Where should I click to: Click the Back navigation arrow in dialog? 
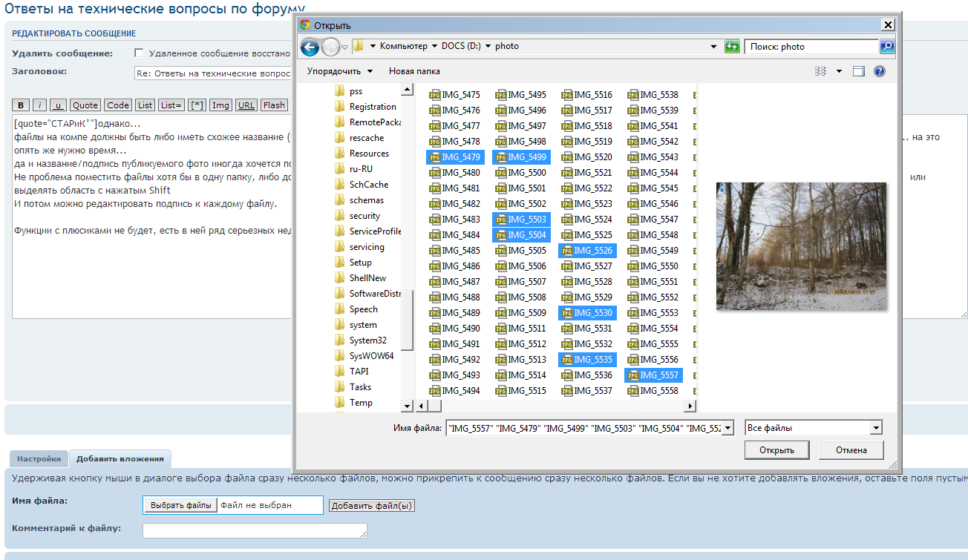(x=310, y=47)
